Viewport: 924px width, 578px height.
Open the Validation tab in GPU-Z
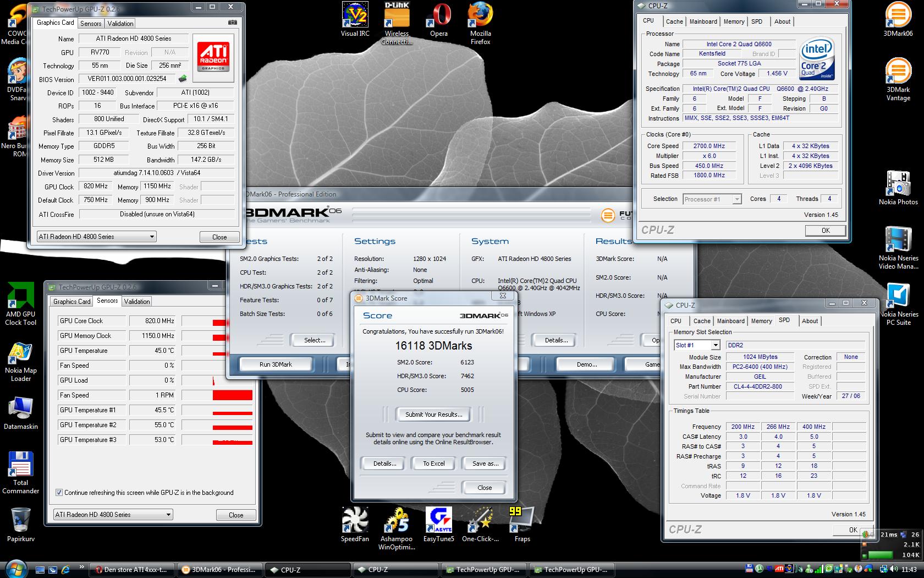point(120,23)
